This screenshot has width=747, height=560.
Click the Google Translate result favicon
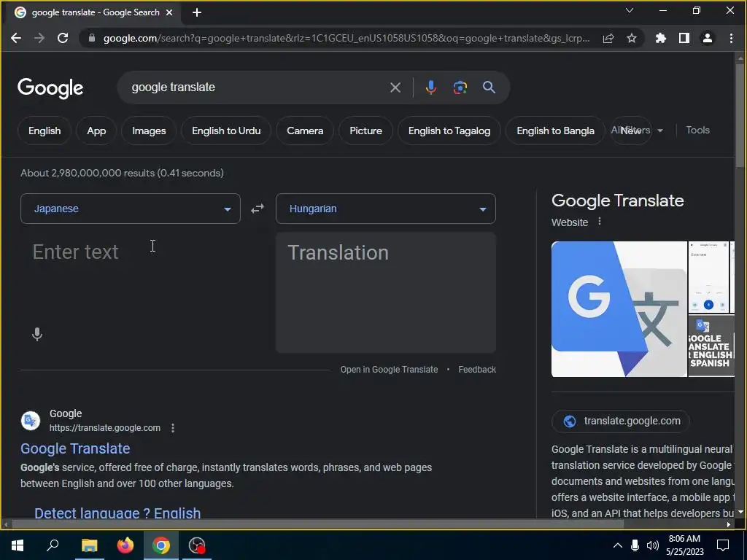click(x=31, y=421)
